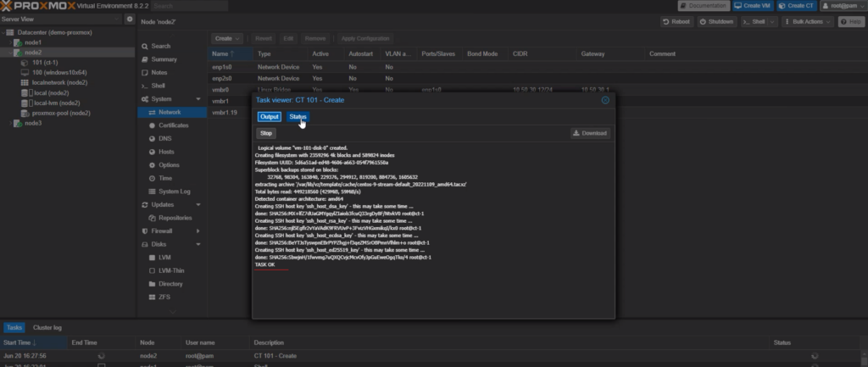Open the Bulk Actions dropdown
Screen dimensions: 868x367
(x=808, y=21)
